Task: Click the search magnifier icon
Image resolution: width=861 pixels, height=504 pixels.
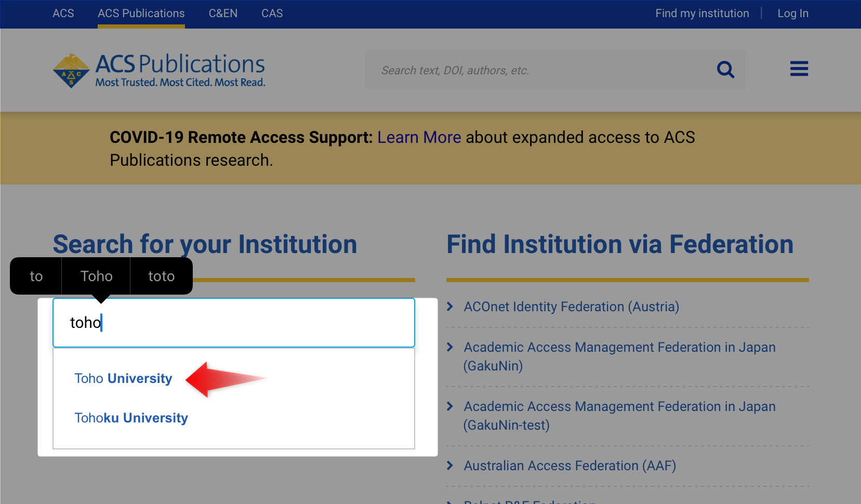Action: click(725, 70)
